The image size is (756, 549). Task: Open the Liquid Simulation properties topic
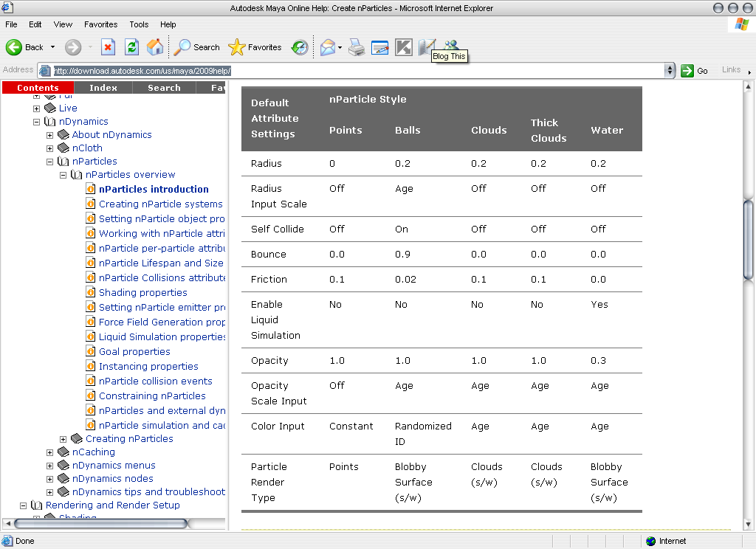(162, 336)
